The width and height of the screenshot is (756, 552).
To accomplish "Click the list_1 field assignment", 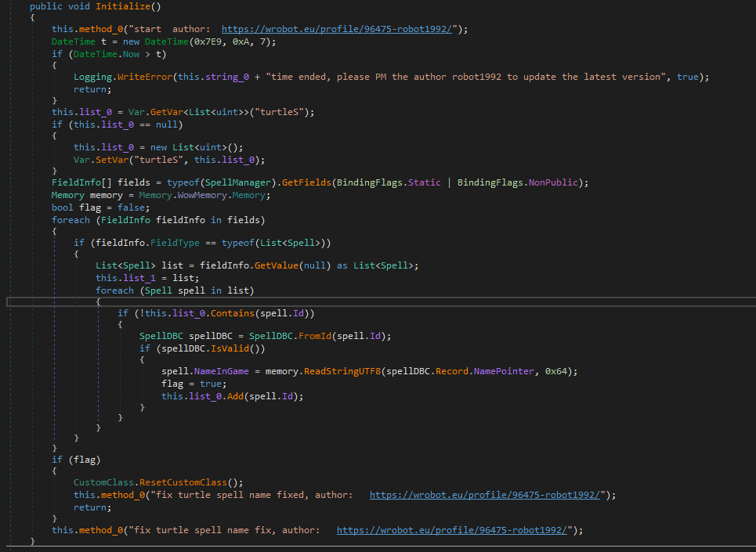I will (x=139, y=278).
